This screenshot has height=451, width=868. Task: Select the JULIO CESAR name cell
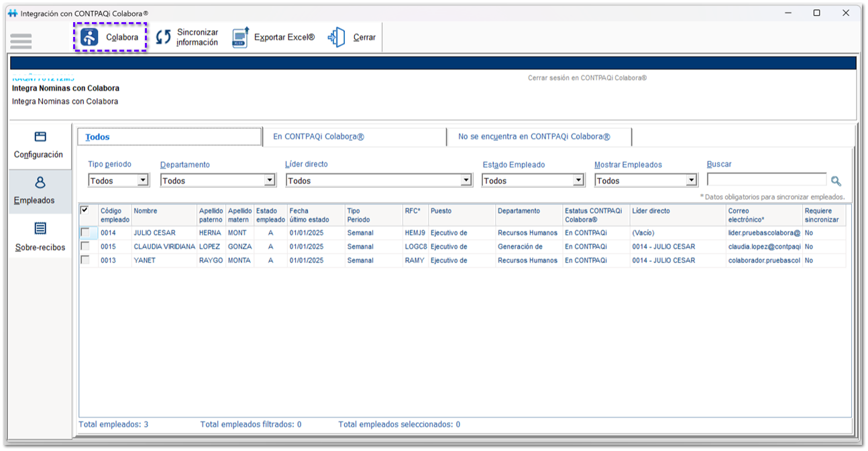coord(164,233)
